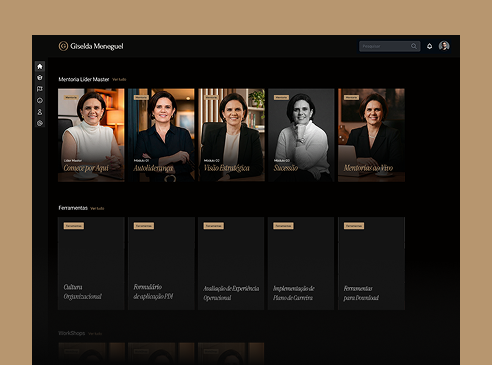
Task: Open 'Implementação de Plano de Carreira' card
Action: [301, 264]
